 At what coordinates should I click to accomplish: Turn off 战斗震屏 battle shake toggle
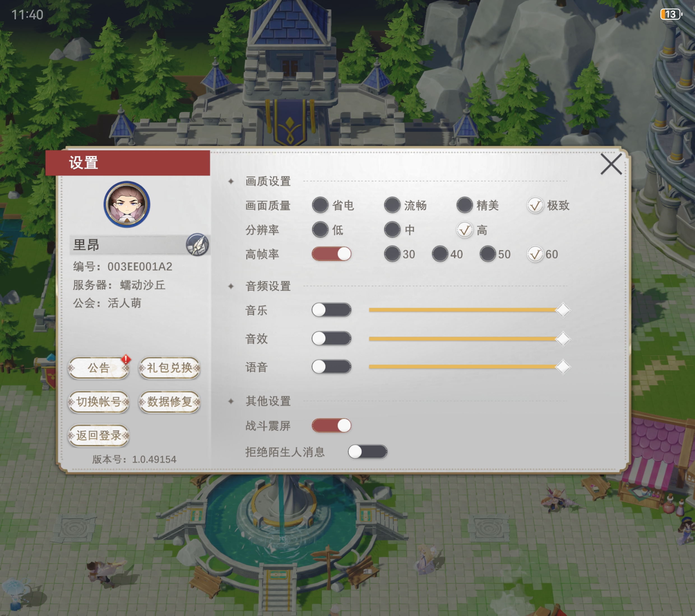pos(332,425)
